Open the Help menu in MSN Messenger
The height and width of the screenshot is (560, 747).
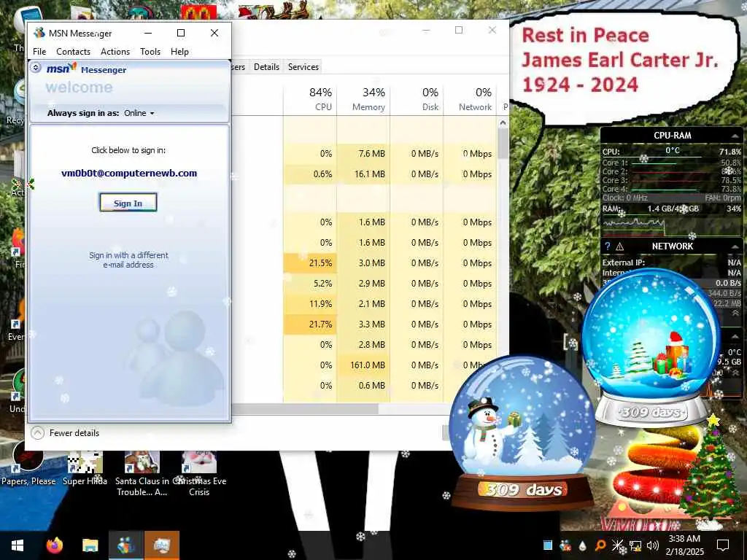tap(179, 52)
